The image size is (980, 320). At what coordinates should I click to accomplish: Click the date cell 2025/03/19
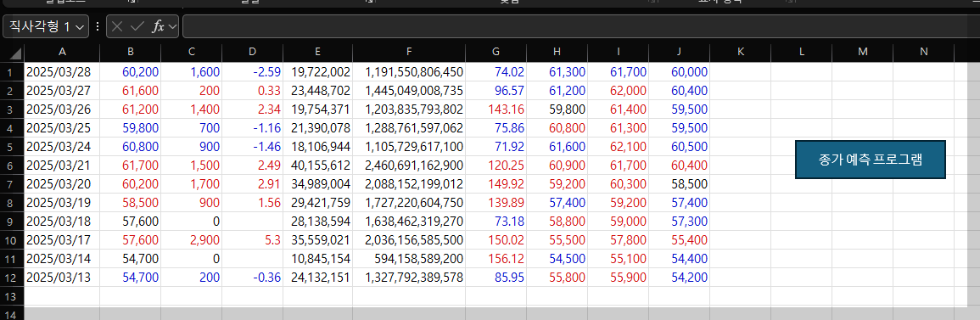62,203
